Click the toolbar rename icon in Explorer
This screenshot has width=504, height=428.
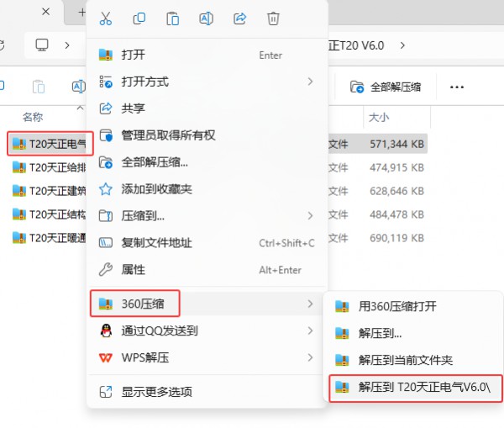(78, 87)
